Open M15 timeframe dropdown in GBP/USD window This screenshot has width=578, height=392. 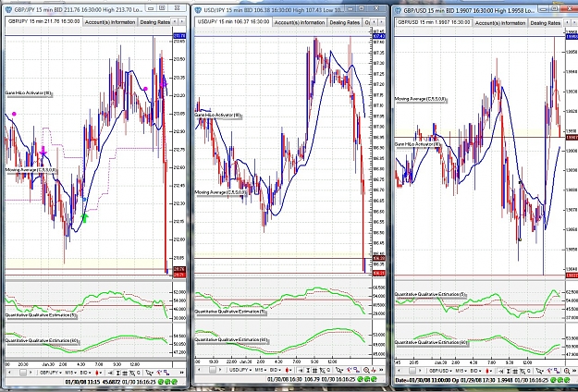(461, 371)
